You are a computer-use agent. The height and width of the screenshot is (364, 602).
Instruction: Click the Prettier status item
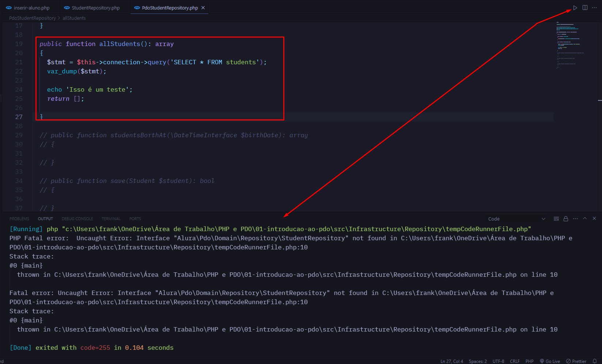click(x=576, y=361)
